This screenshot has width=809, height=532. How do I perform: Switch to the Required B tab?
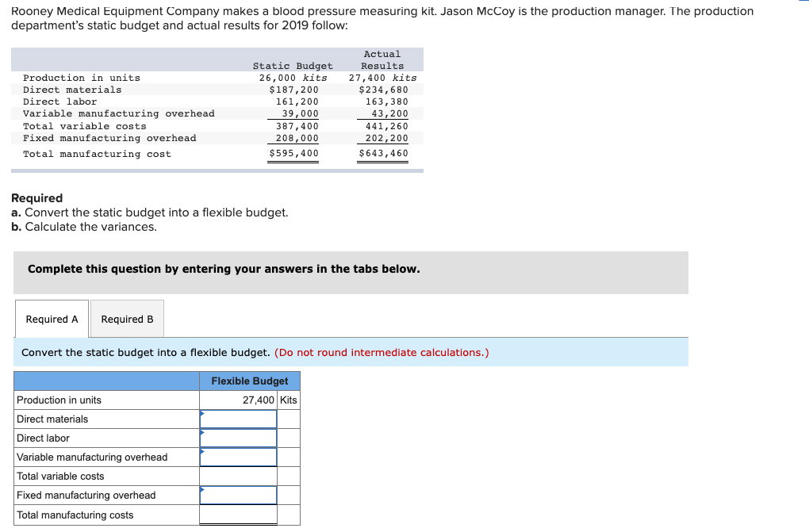click(127, 319)
